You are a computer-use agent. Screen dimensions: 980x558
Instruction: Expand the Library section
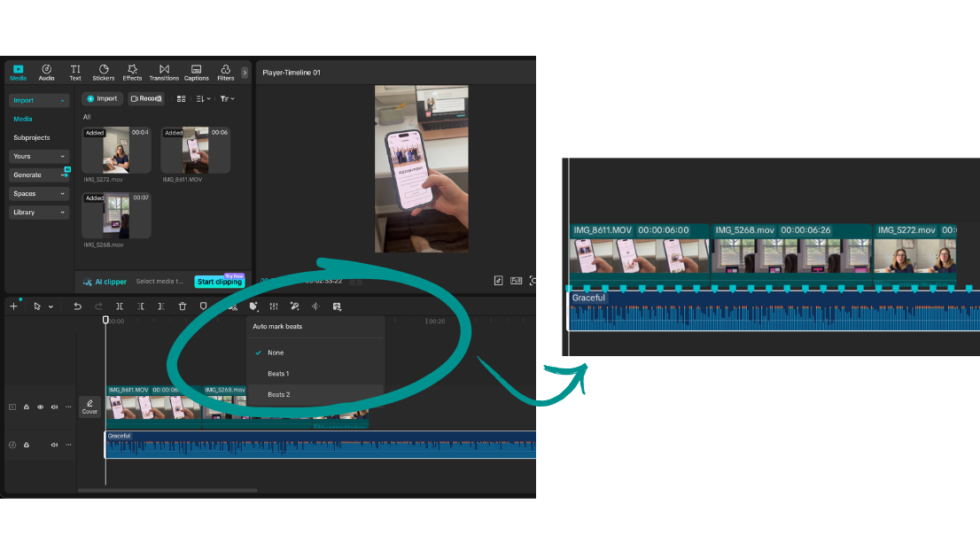(39, 213)
